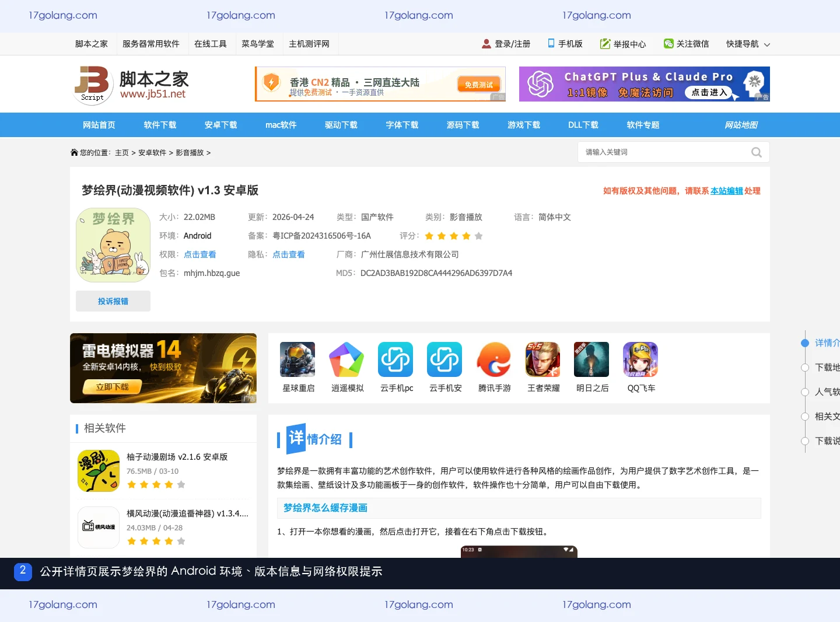Open 主机测评网 in top menu
The image size is (840, 622).
(x=309, y=44)
